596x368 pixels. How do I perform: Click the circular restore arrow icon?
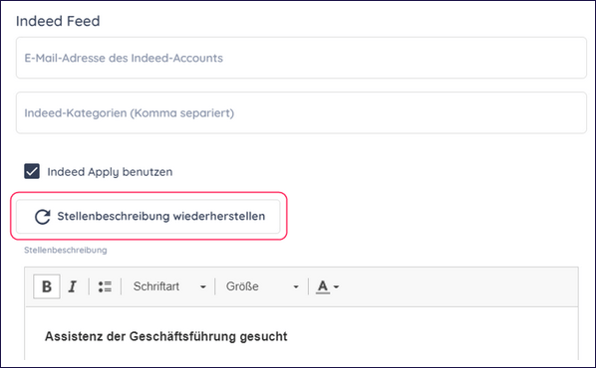(x=43, y=217)
